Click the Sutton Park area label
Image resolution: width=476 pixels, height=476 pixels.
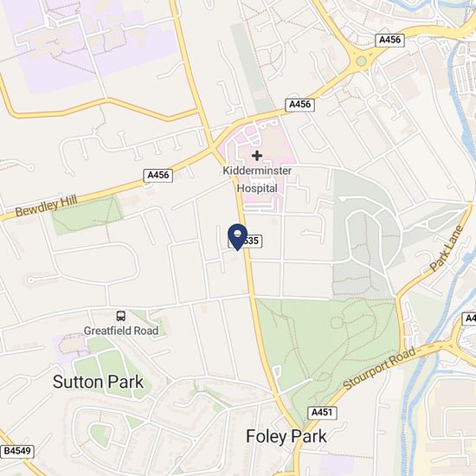[98, 382]
